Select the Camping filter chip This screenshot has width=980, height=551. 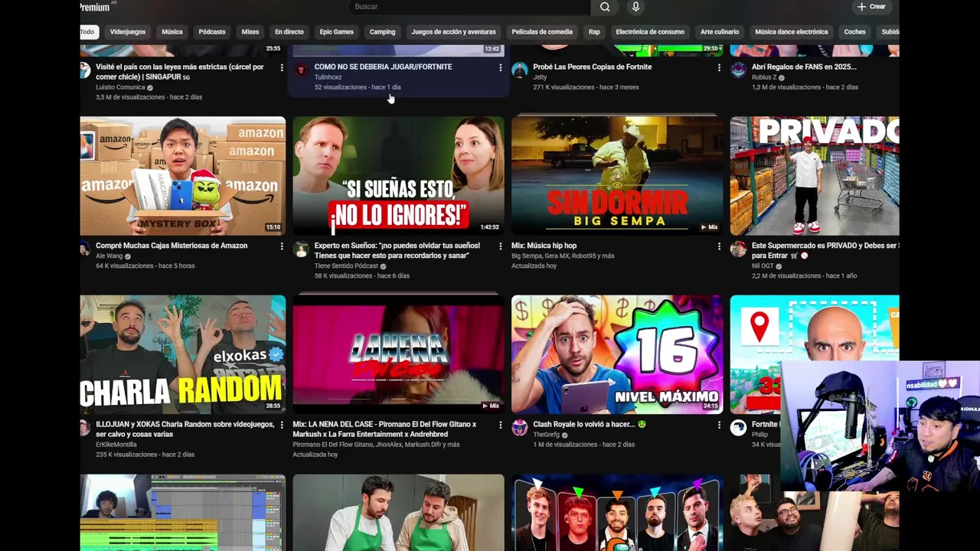pos(383,32)
